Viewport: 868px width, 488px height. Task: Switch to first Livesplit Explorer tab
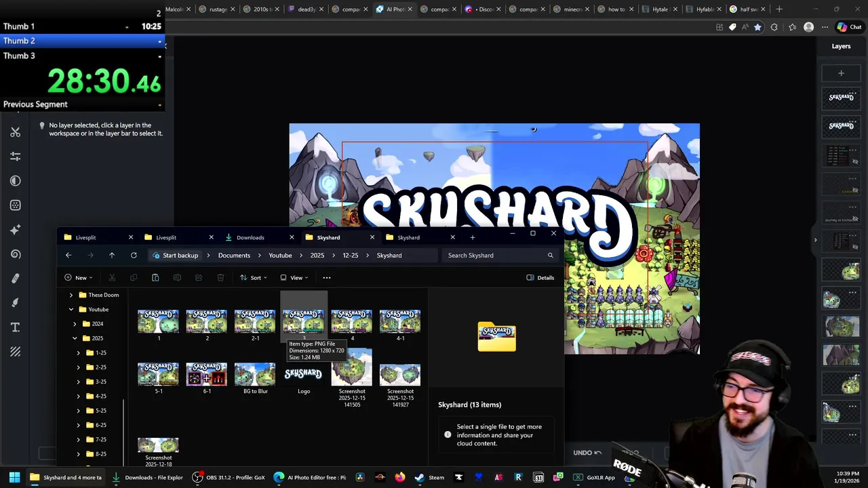pyautogui.click(x=85, y=237)
